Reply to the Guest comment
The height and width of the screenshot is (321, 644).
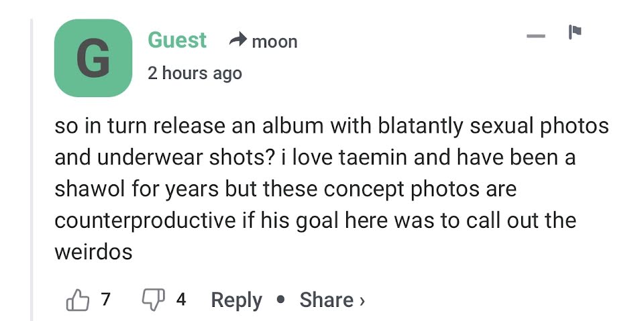pyautogui.click(x=236, y=300)
